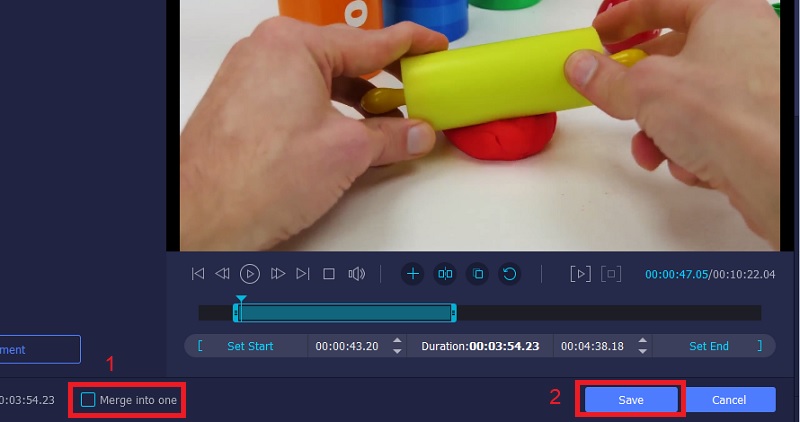Screen dimensions: 800x422
Task: Cancel the trimming dialog
Action: click(730, 400)
